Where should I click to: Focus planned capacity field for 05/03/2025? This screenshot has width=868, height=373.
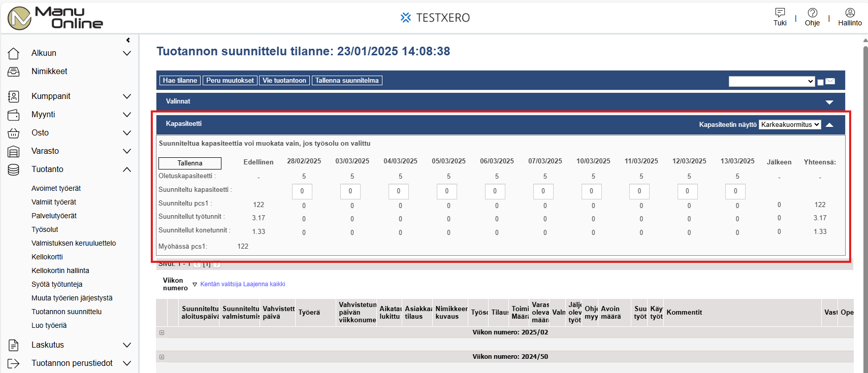pos(447,191)
